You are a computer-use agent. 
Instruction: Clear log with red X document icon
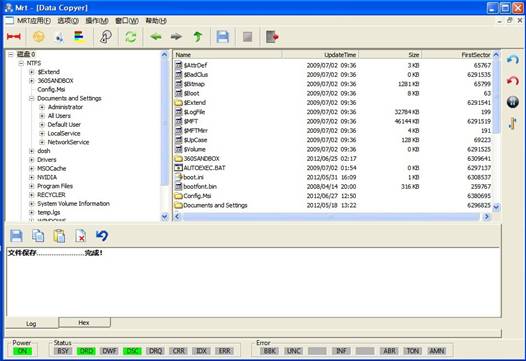coord(81,236)
